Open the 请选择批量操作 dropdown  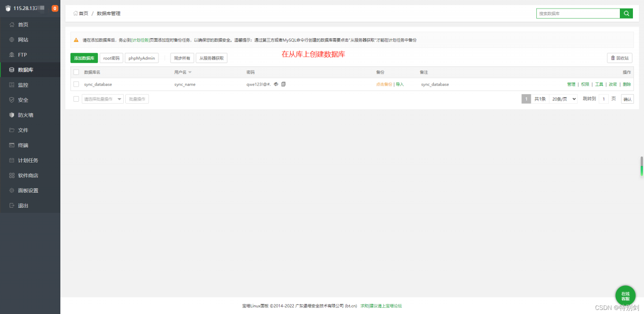[x=103, y=99]
